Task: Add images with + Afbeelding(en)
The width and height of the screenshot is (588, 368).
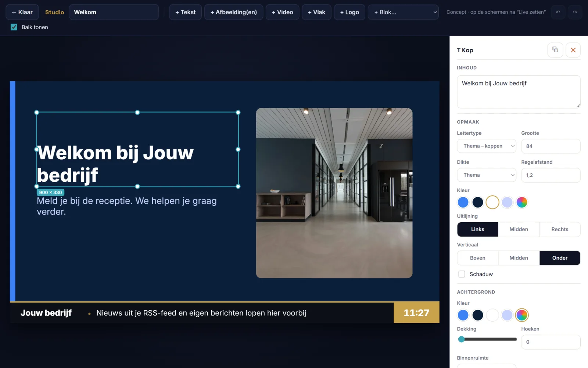Action: tap(234, 12)
